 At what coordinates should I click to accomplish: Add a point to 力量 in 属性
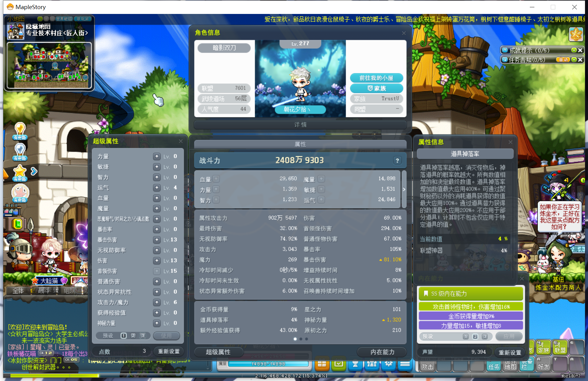point(216,189)
